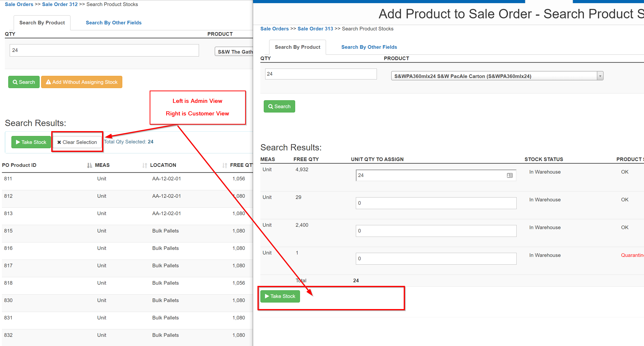Open the S&W The Gath product dropdown
This screenshot has height=346, width=644.
pos(234,52)
